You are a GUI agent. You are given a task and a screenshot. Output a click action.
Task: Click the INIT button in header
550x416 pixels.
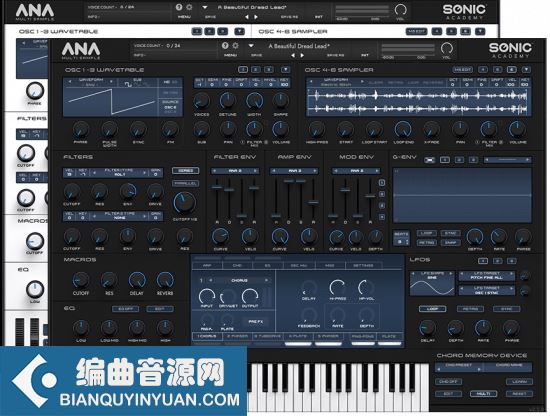365,55
